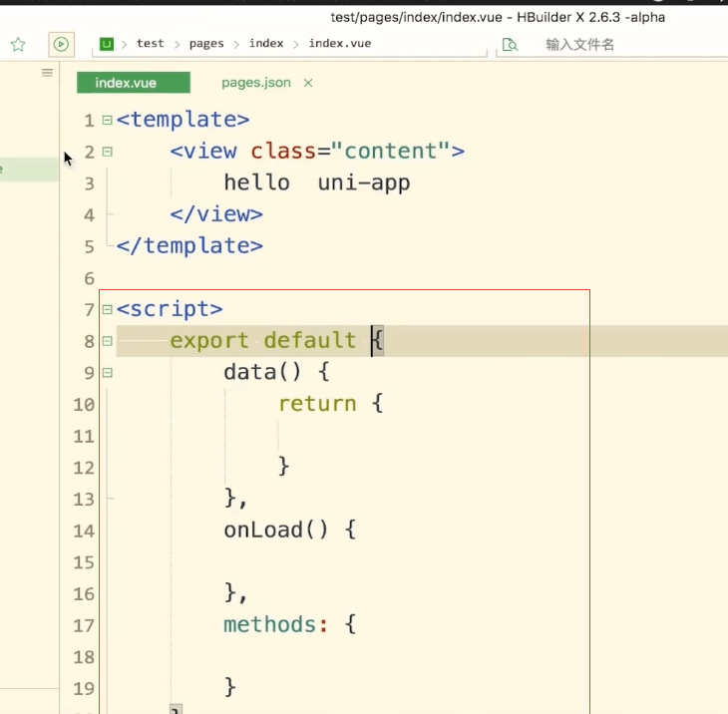The height and width of the screenshot is (714, 728).
Task: Click the green project icon in breadcrumb
Action: point(107,44)
